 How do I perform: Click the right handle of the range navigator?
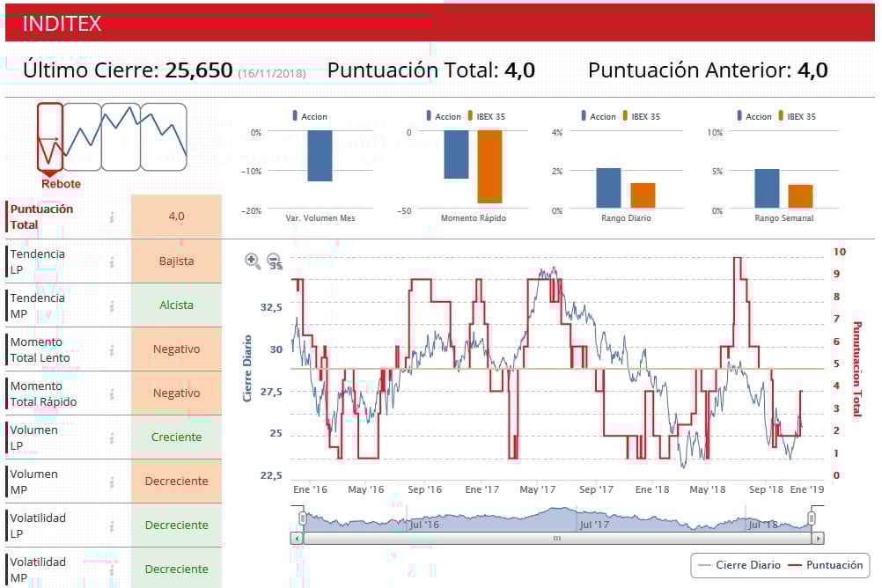coord(812,518)
